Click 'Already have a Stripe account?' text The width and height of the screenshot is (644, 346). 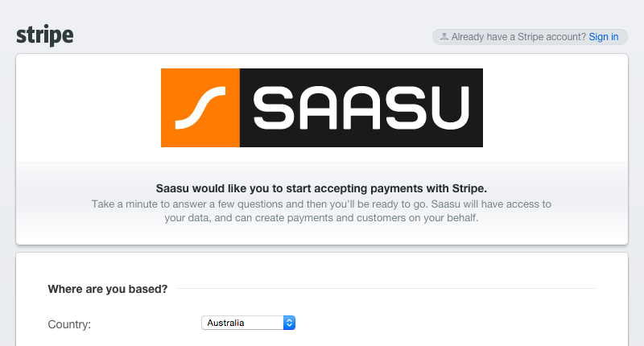coord(518,37)
